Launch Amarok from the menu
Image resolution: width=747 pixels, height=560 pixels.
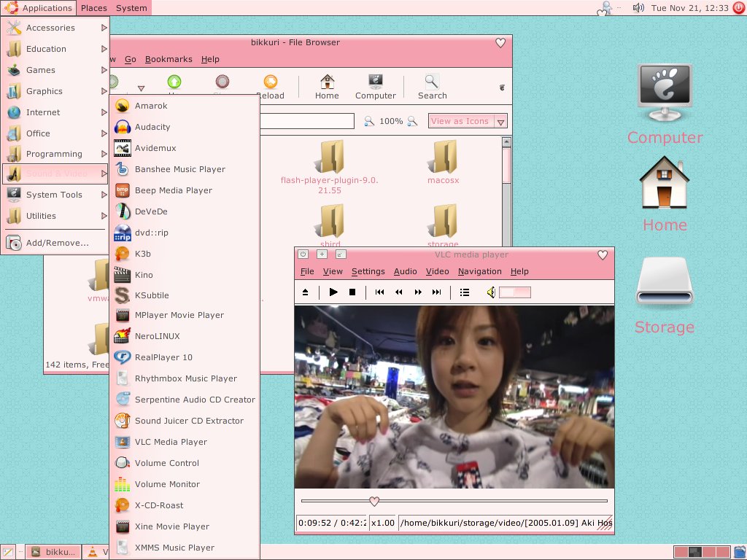(x=185, y=106)
